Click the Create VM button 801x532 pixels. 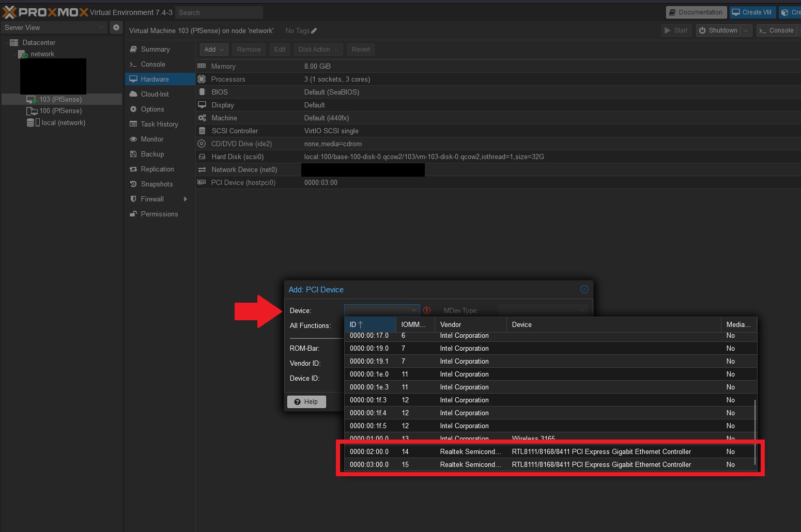click(753, 12)
